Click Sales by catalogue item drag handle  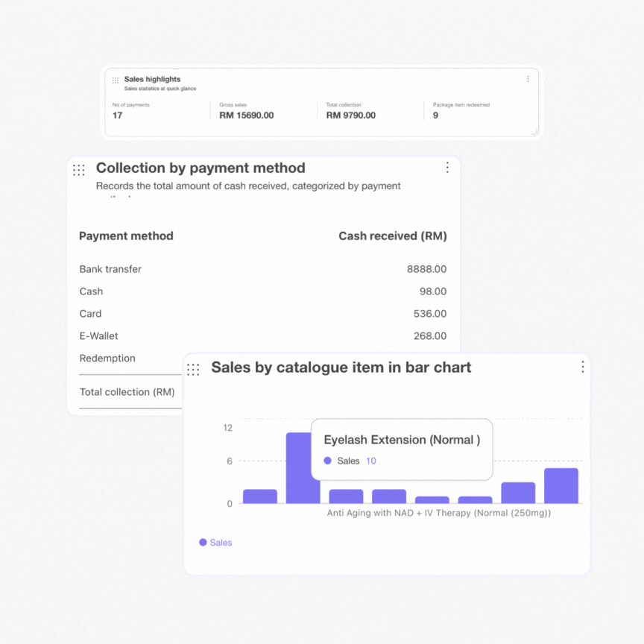[x=193, y=369]
